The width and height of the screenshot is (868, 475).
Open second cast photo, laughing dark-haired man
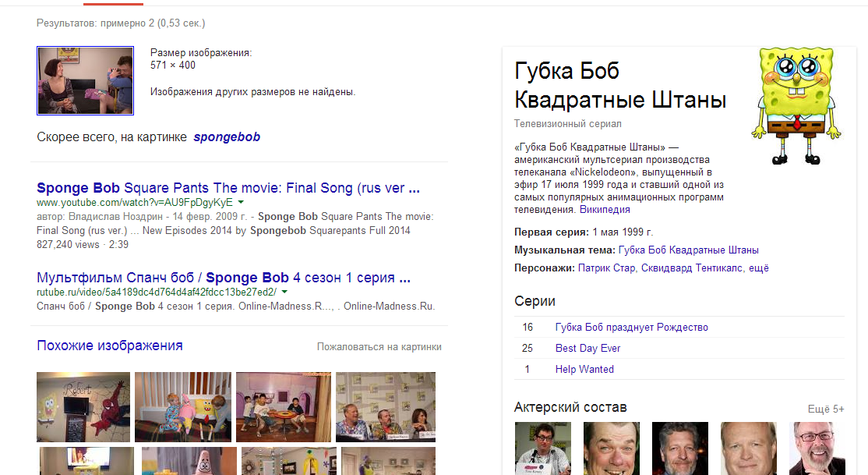pyautogui.click(x=612, y=448)
